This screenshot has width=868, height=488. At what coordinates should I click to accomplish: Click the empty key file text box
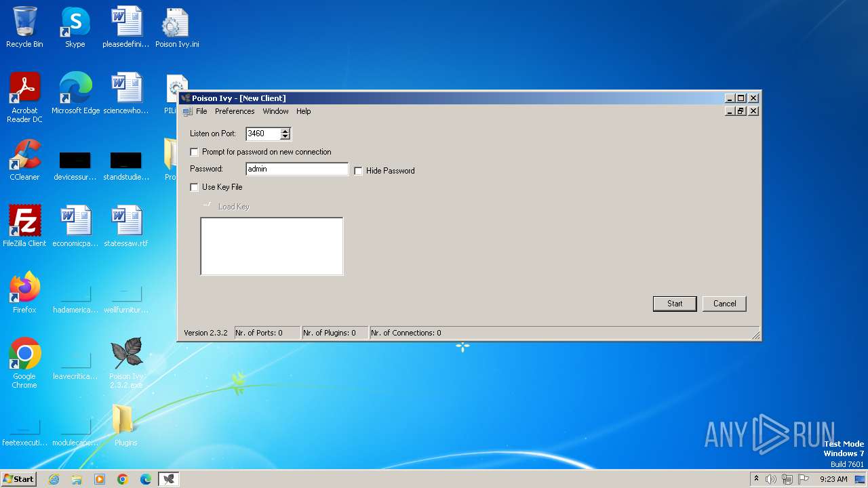(x=272, y=246)
